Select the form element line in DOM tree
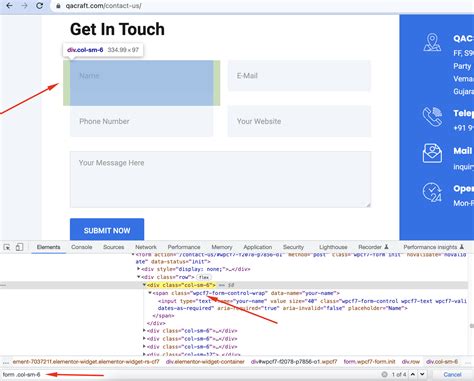This screenshot has width=474, height=381. (300, 258)
